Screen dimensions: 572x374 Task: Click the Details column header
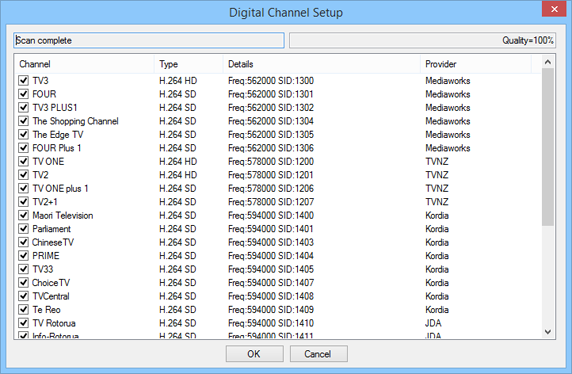click(x=322, y=64)
